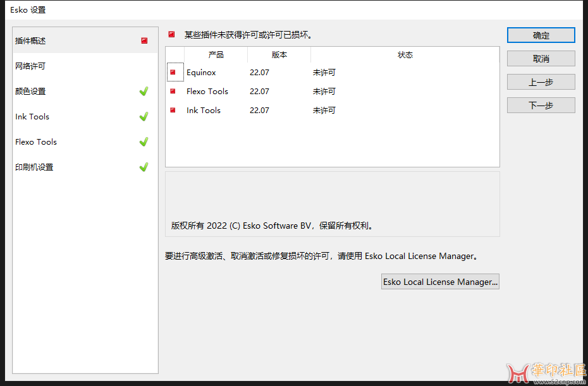
Task: Go back with the 上一步 button
Action: pos(541,82)
